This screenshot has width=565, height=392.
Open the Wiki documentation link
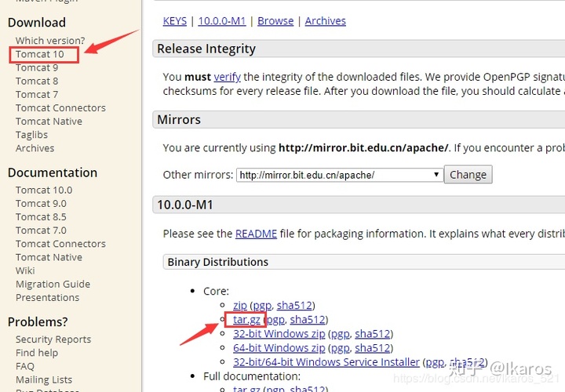(x=25, y=270)
